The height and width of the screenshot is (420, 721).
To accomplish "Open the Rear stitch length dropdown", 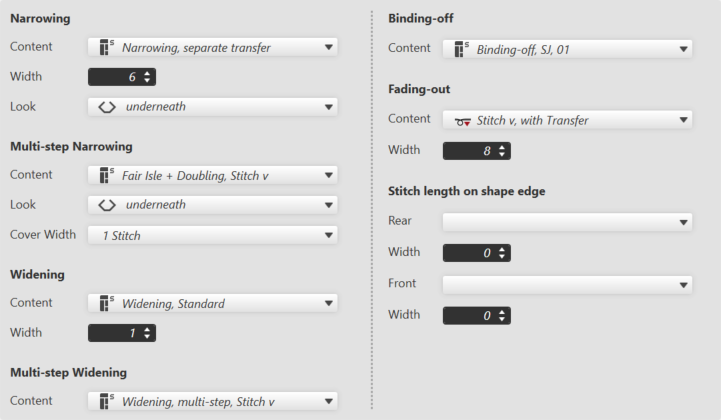I will 683,222.
